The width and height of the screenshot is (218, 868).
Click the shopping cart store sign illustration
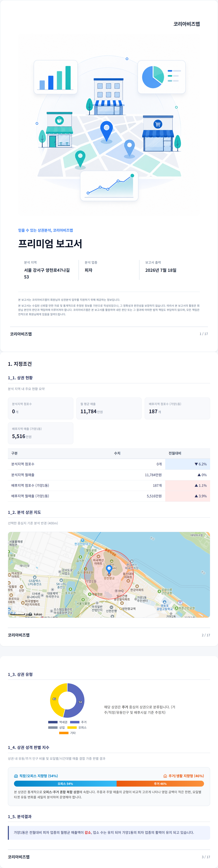click(x=157, y=124)
